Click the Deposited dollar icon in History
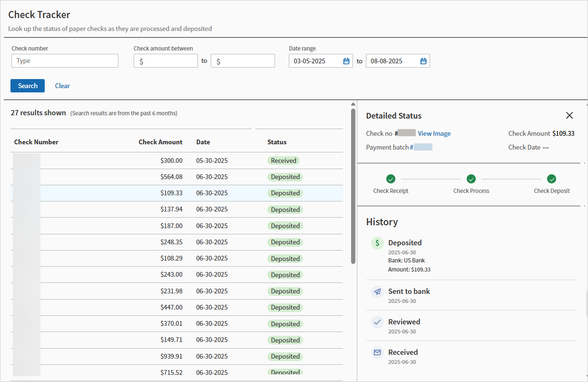 click(377, 243)
